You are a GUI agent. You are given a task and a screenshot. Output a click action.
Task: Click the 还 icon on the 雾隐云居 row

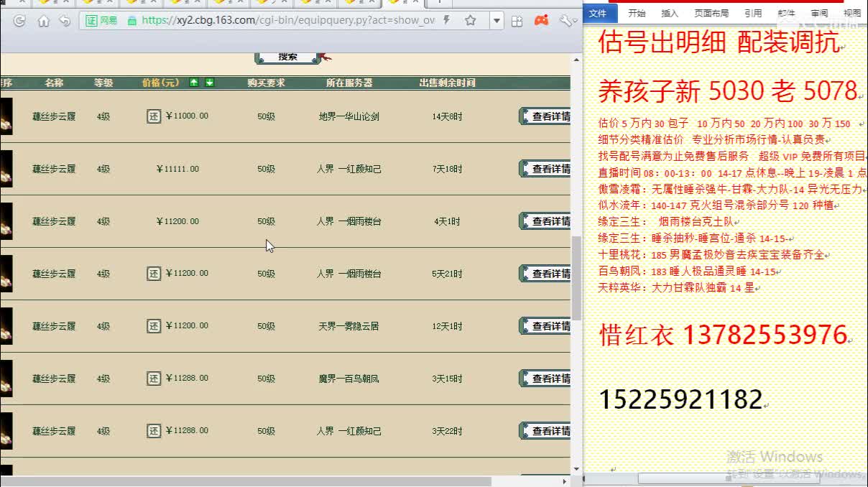(x=154, y=326)
